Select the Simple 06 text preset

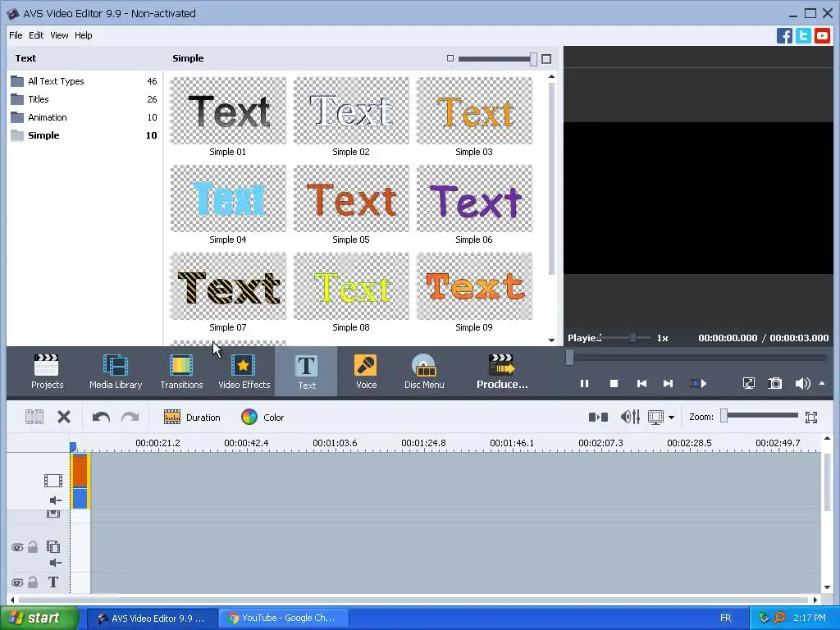click(x=474, y=204)
